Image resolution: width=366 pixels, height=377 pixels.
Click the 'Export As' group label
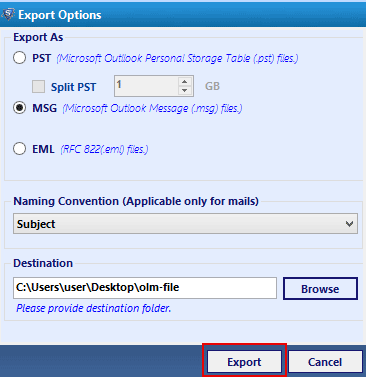pyautogui.click(x=38, y=37)
